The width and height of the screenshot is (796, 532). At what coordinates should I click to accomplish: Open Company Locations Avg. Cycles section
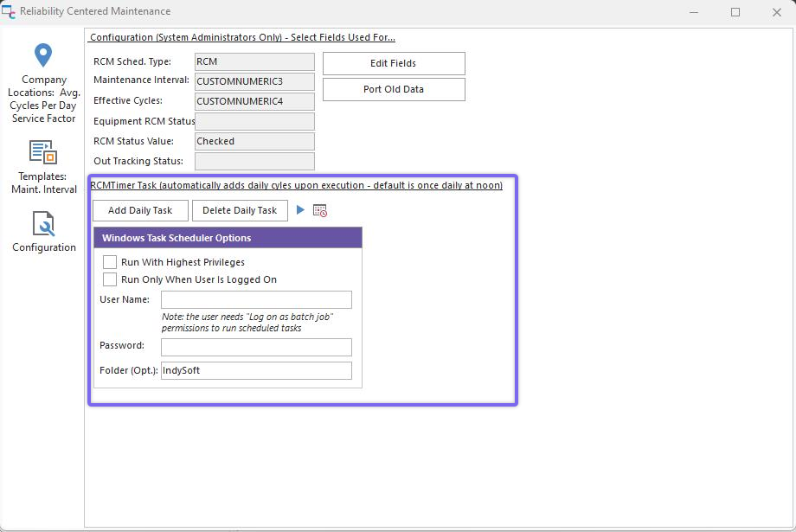click(x=43, y=83)
